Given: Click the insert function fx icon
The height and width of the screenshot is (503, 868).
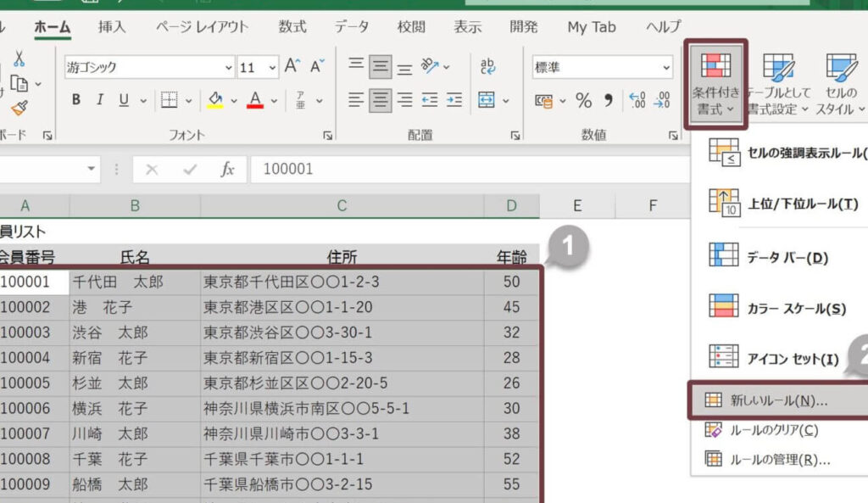Looking at the screenshot, I should pyautogui.click(x=227, y=169).
